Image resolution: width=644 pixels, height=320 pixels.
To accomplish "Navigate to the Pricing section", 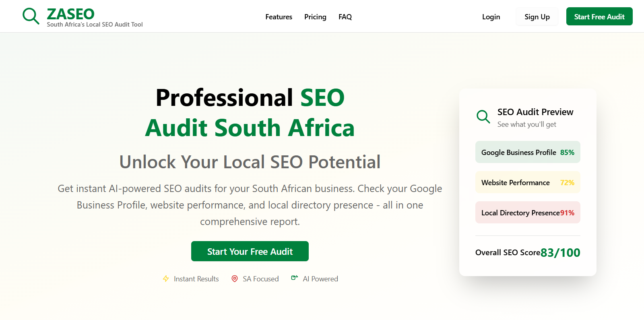I will 315,17.
